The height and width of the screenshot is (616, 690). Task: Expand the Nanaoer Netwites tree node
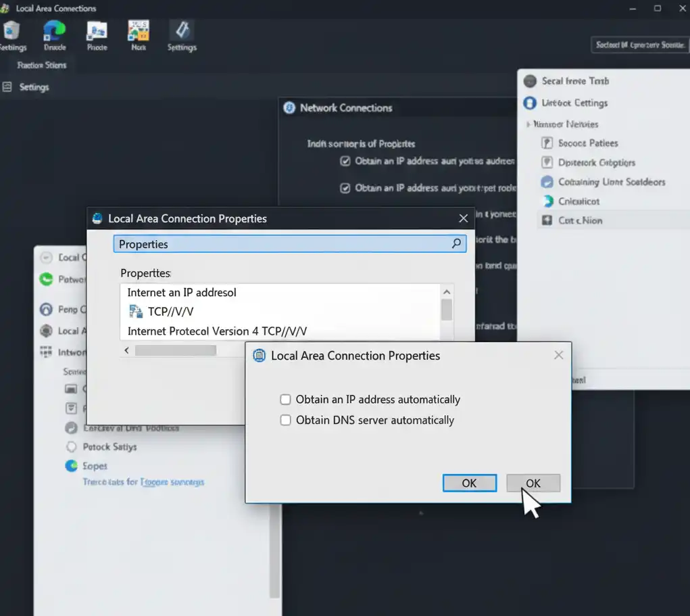528,124
